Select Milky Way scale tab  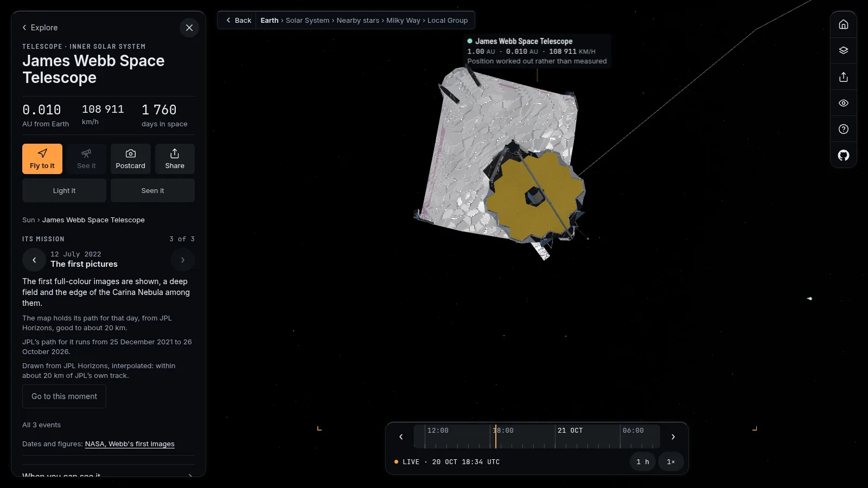click(403, 20)
